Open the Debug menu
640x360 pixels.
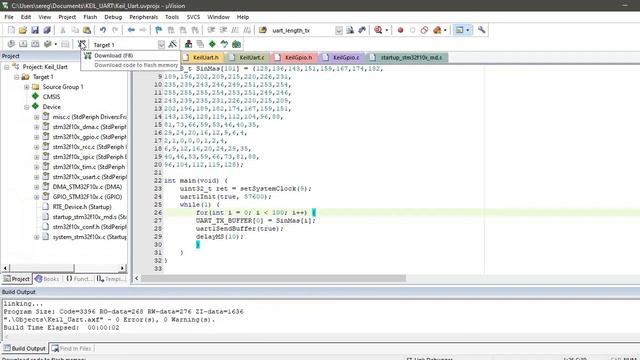tap(113, 17)
